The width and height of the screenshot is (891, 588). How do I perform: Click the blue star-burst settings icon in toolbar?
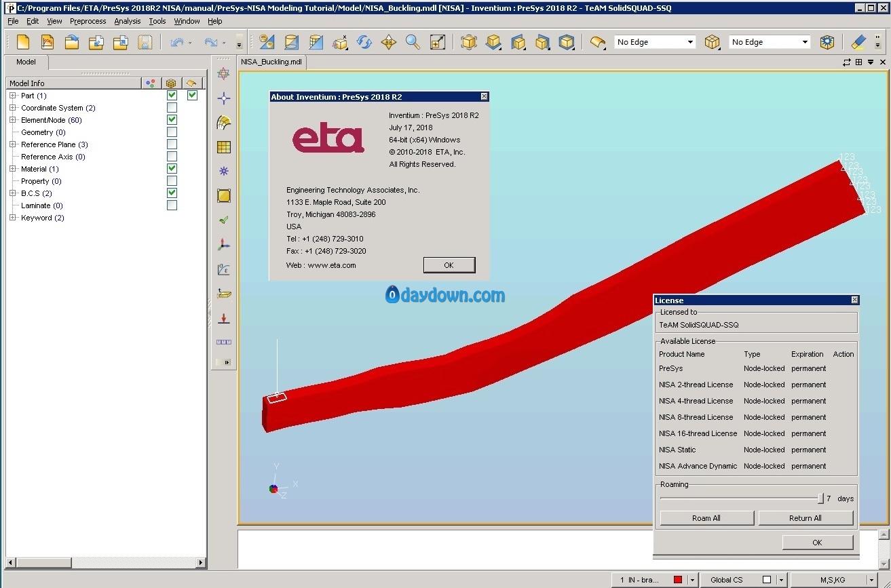coord(827,42)
